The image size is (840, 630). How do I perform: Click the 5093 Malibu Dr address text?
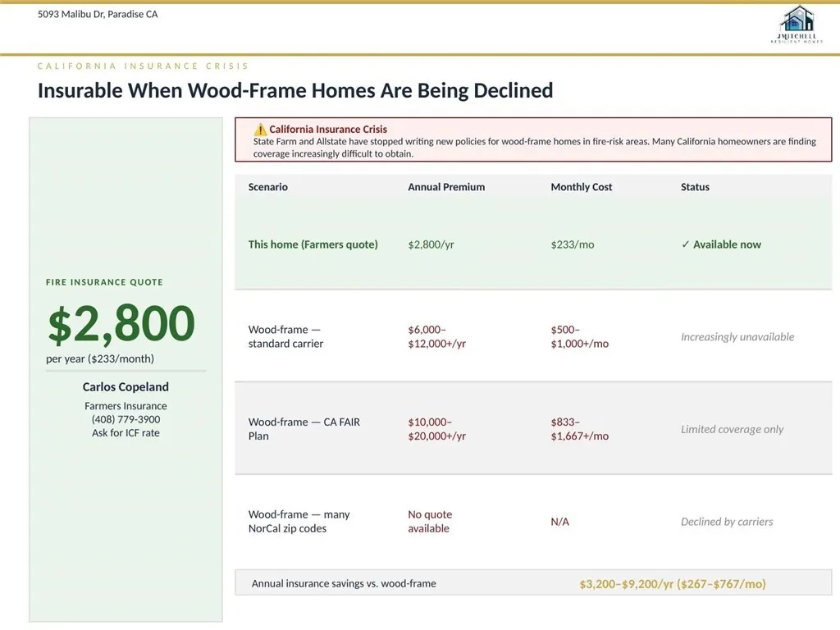click(x=98, y=14)
